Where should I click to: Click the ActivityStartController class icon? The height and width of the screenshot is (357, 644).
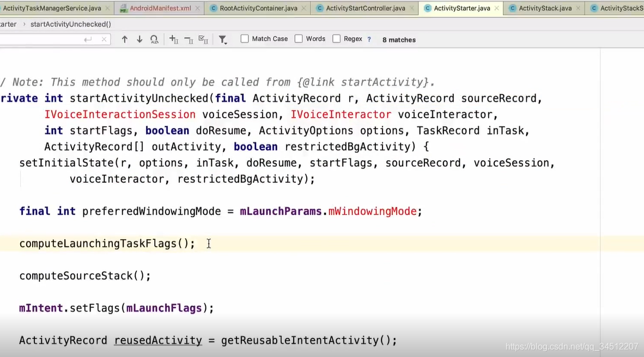tap(319, 8)
